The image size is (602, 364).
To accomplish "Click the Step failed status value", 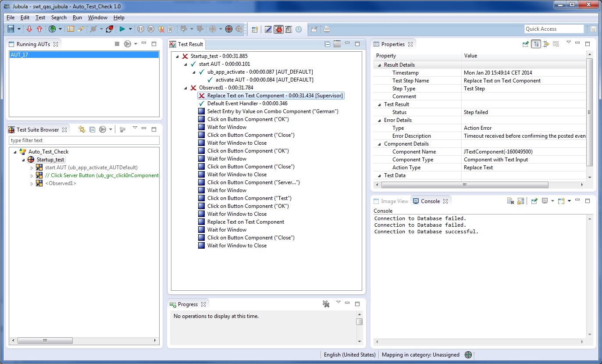I will (x=476, y=112).
